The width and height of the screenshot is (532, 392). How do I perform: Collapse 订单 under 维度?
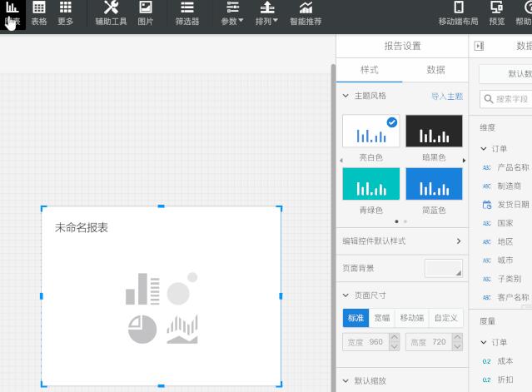point(484,149)
